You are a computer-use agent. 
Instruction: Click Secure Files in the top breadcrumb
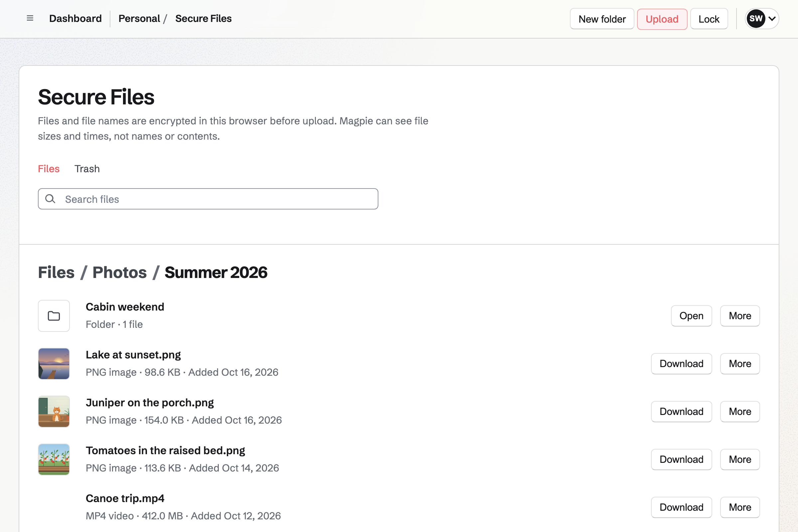click(203, 19)
